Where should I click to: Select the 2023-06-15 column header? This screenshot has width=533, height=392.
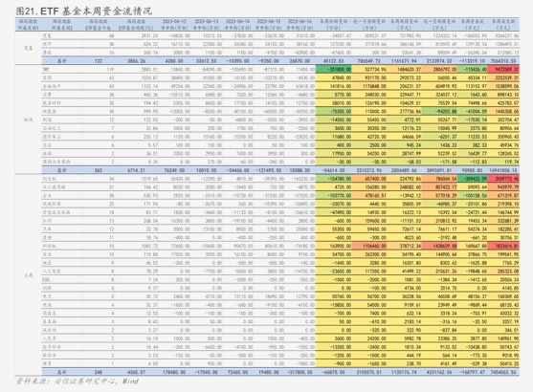[x=269, y=24]
